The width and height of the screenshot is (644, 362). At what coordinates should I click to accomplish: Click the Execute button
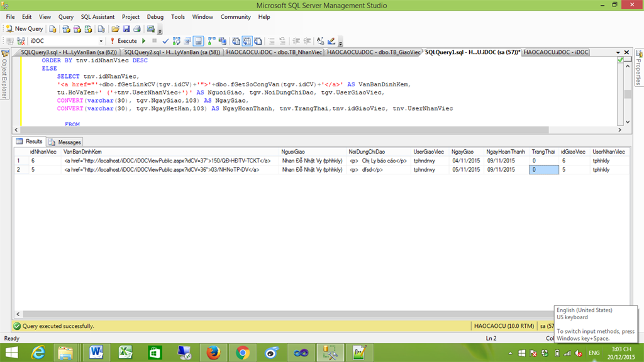(123, 41)
